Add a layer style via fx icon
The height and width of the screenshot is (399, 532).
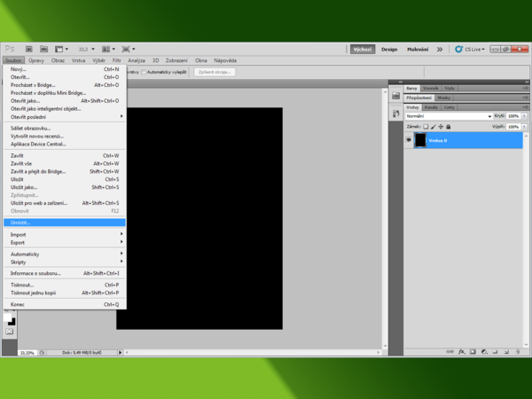click(462, 351)
